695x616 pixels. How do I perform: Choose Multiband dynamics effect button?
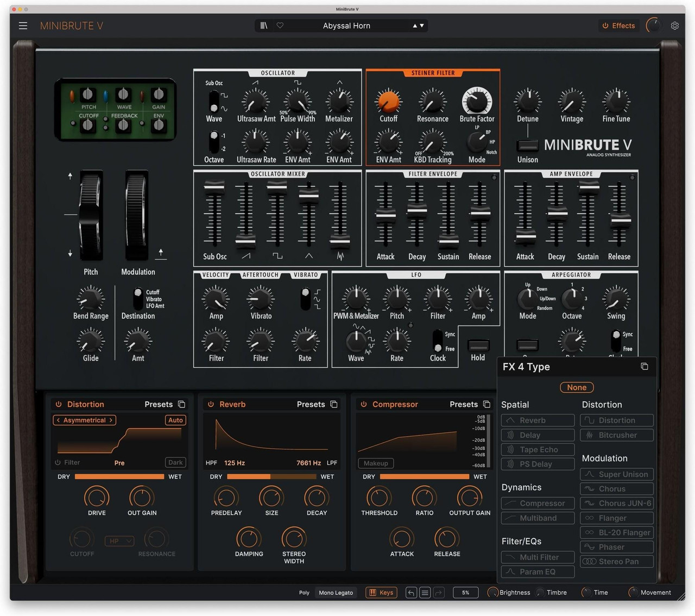coord(538,518)
